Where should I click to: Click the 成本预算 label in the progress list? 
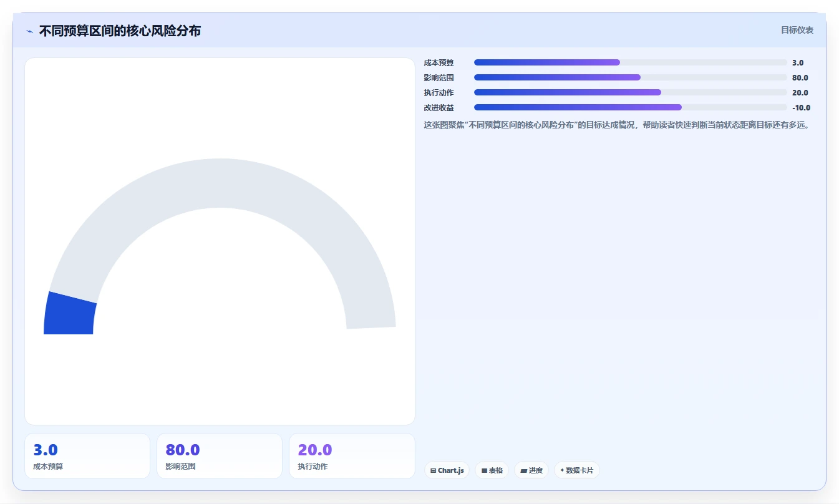click(439, 62)
